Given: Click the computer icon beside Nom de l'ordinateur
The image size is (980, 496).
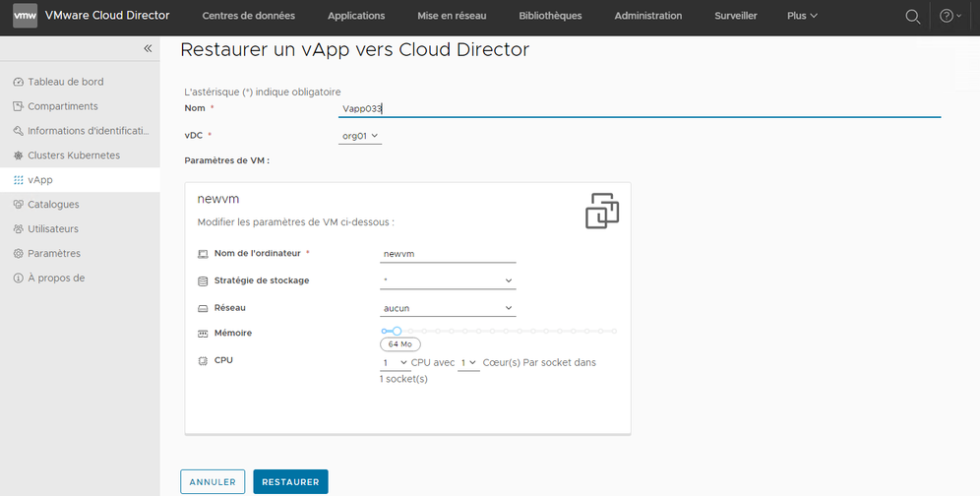Looking at the screenshot, I should pyautogui.click(x=203, y=254).
